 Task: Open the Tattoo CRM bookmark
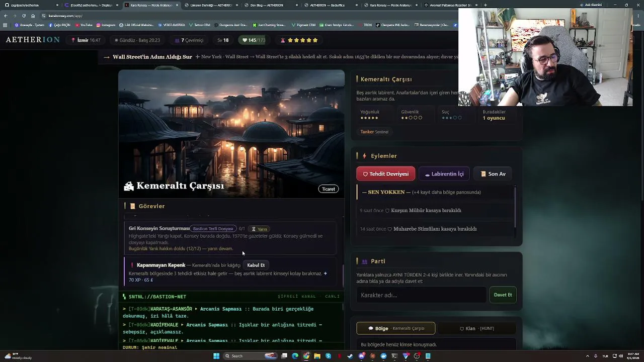coord(200,25)
